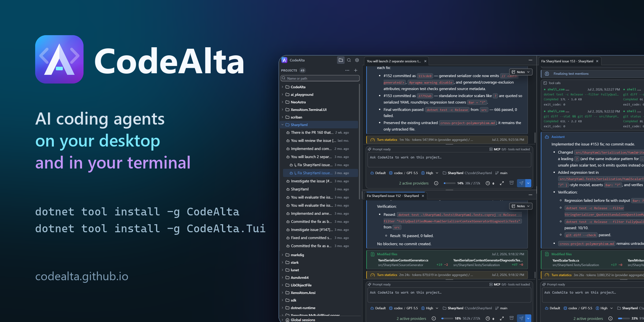Expand the prompt editor in the 2 separate sessions pane
The image size is (644, 322).
point(502,183)
